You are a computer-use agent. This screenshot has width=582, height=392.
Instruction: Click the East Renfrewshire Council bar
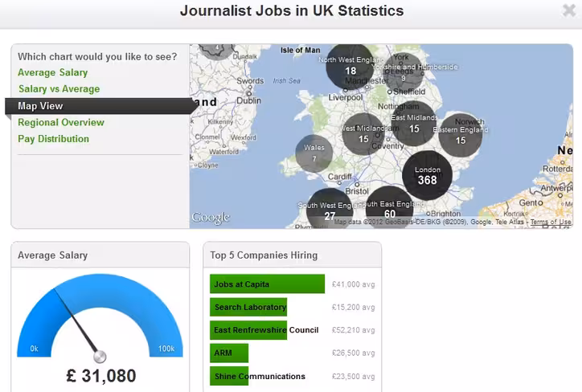(x=248, y=330)
